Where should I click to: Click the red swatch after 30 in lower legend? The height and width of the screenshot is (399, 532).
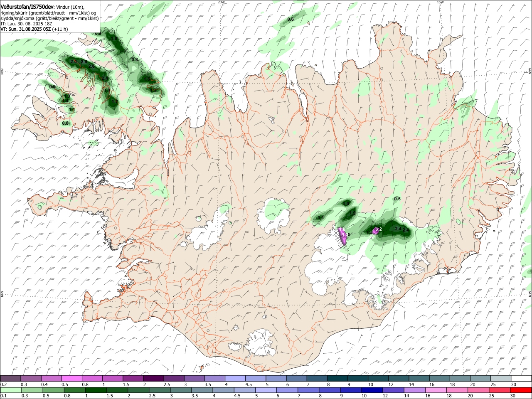pos(521,390)
